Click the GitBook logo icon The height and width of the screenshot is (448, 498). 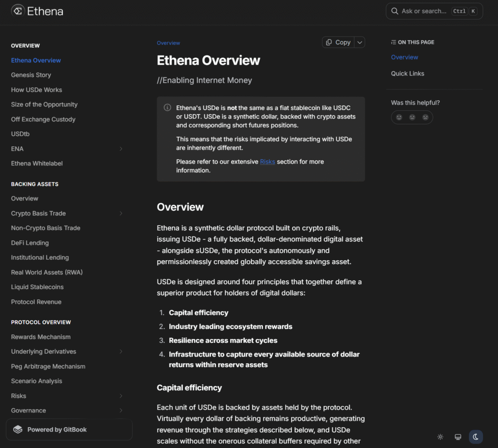[18, 430]
